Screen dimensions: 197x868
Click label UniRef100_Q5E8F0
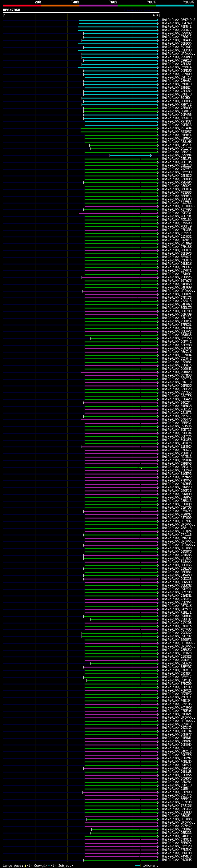tap(177, 260)
